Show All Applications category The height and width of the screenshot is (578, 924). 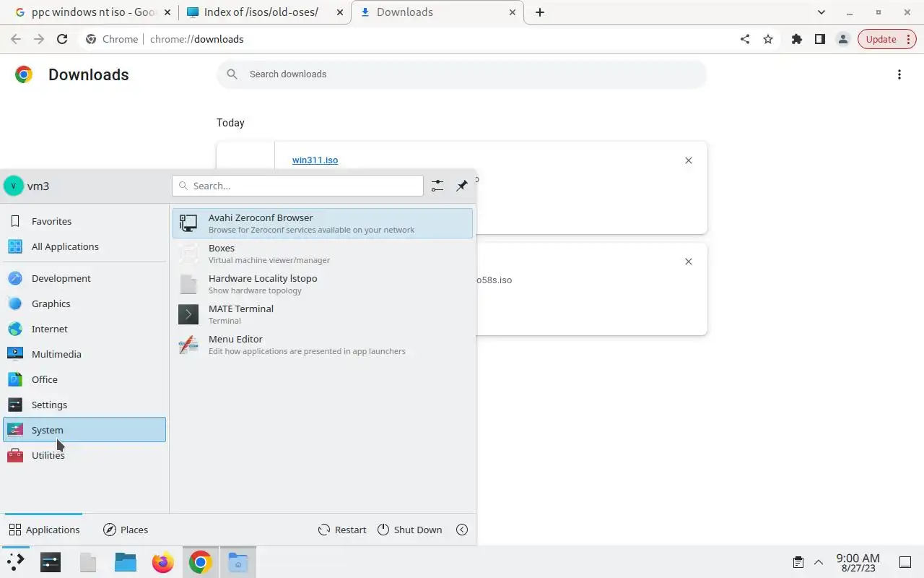click(84, 246)
